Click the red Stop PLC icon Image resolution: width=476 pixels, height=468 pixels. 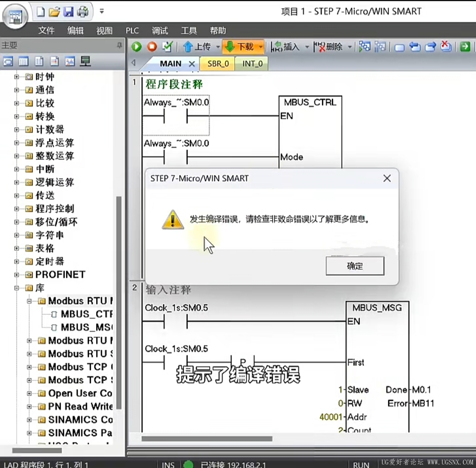152,47
